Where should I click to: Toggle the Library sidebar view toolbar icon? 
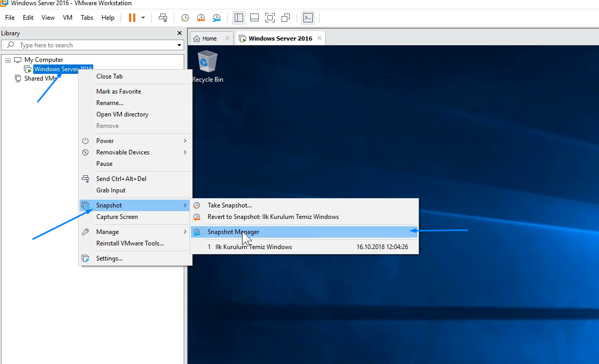point(239,18)
